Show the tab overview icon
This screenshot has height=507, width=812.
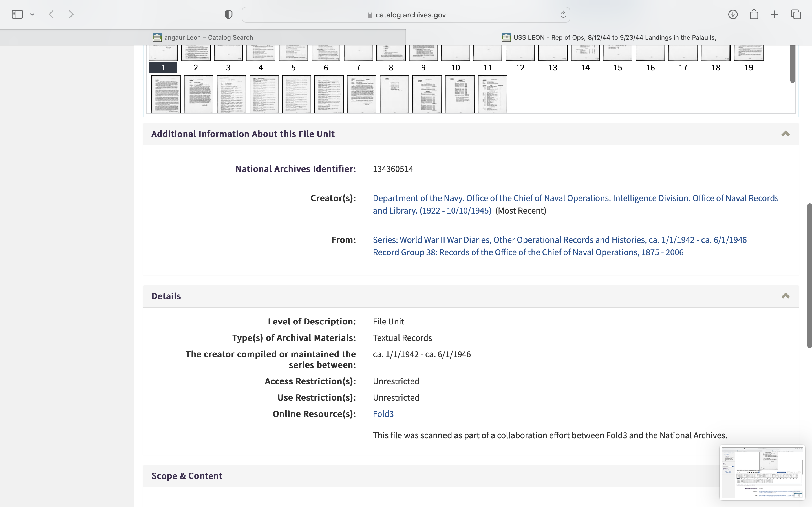tap(796, 14)
